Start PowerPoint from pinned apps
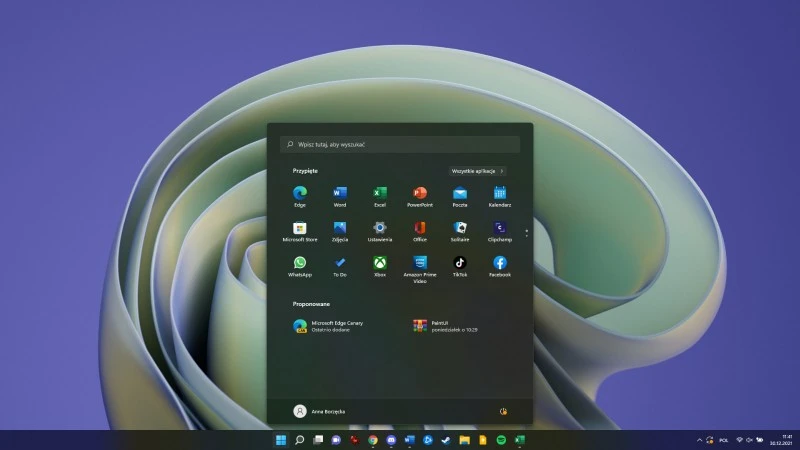Image resolution: width=800 pixels, height=450 pixels. (420, 196)
